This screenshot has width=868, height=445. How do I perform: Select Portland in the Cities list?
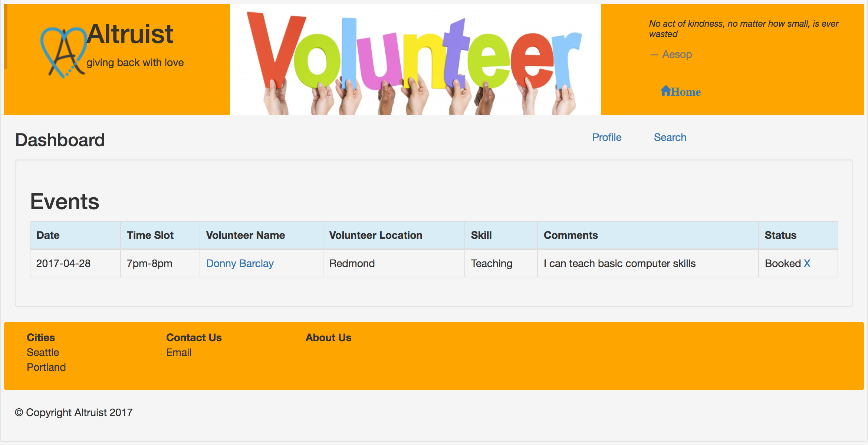pos(46,367)
